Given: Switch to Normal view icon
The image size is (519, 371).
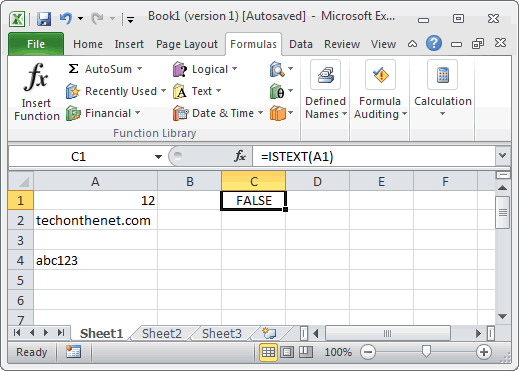Looking at the screenshot, I should [268, 352].
